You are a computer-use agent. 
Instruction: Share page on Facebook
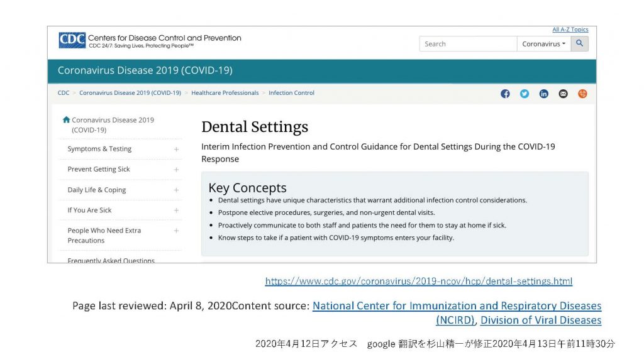[505, 94]
